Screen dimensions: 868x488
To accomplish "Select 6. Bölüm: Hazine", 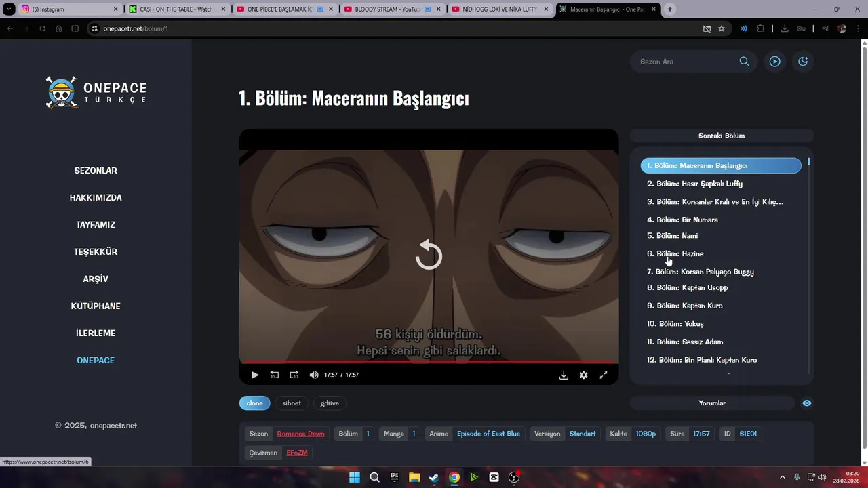I will coord(675,253).
